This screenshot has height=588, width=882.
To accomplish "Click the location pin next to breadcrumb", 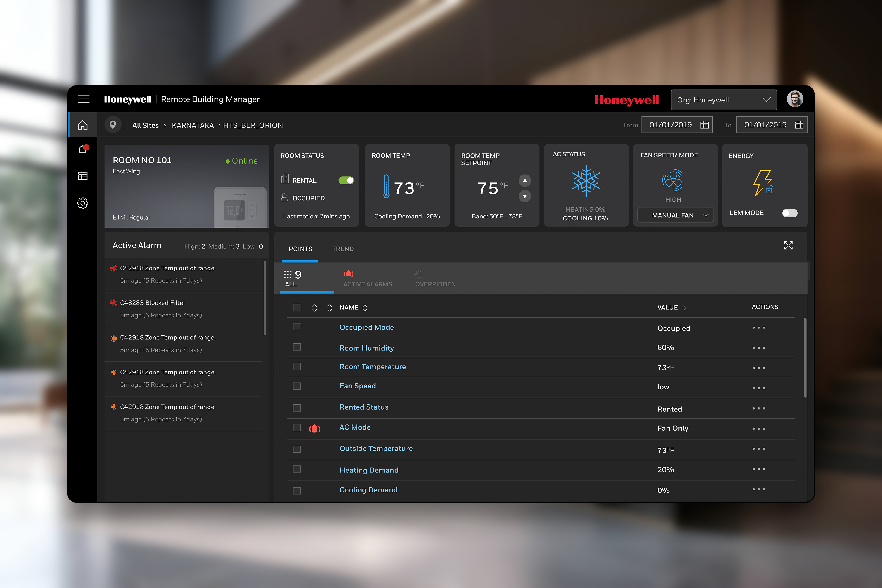I will pos(113,124).
